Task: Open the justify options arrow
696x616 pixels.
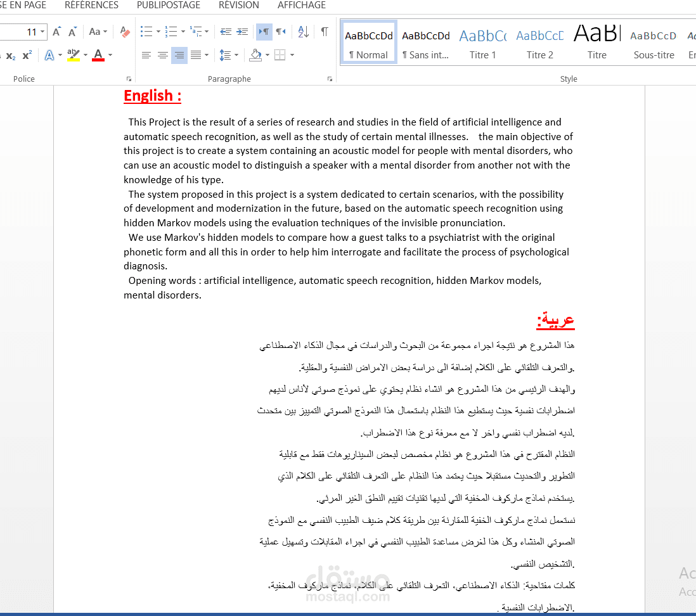Action: pos(207,55)
